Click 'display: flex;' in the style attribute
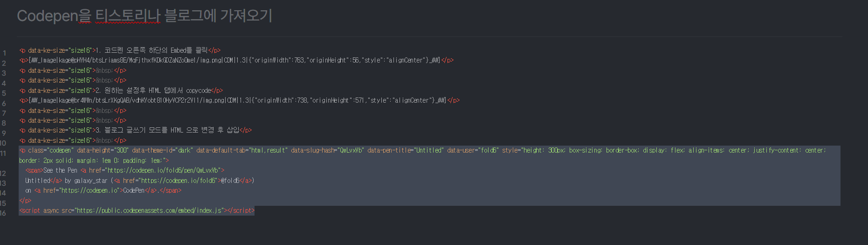Viewport: 868px width, 245px height. click(x=664, y=150)
